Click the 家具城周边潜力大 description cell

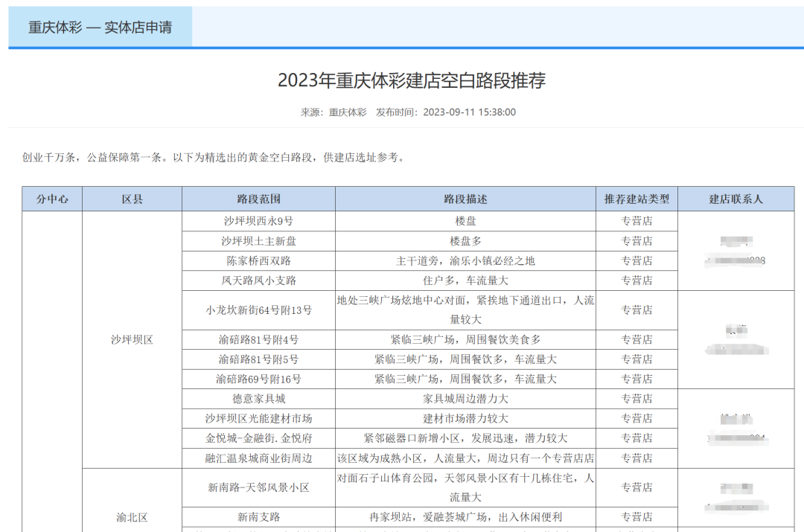click(465, 399)
